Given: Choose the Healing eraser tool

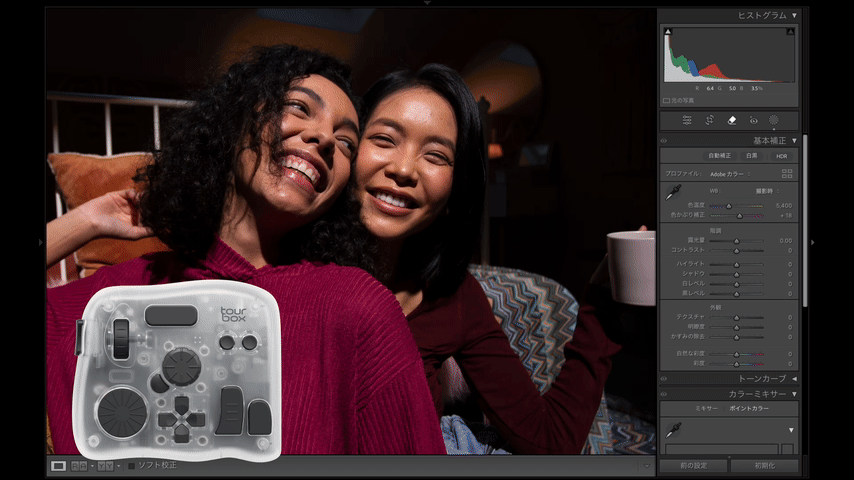Looking at the screenshot, I should (x=732, y=120).
